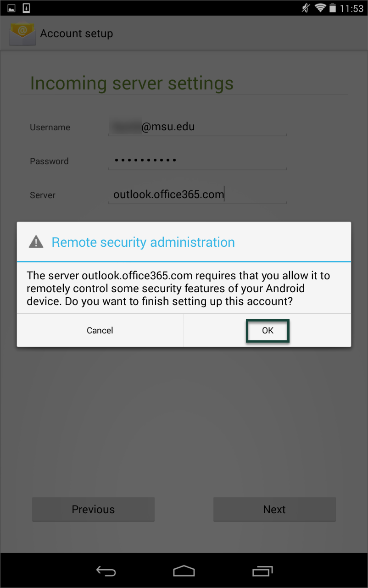Open the recent apps overview
Image resolution: width=368 pixels, height=588 pixels.
coord(262,571)
